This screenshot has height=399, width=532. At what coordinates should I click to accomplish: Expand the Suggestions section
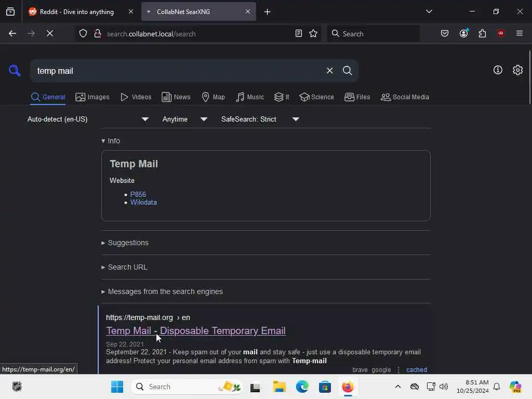[125, 243]
